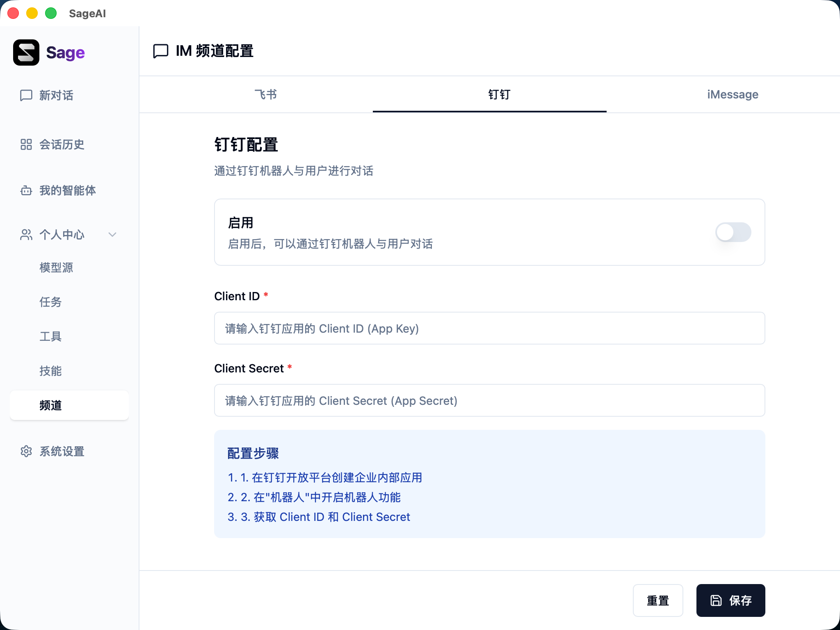The height and width of the screenshot is (630, 840).
Task: Click the chat icon beside IM 频道配置
Action: [x=160, y=51]
